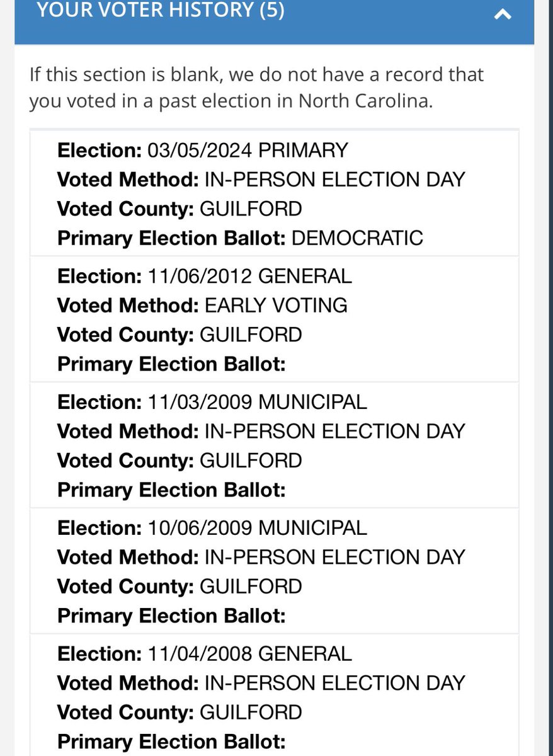Select the 11/03/2009 MUNICIPAL election entry
The width and height of the screenshot is (553, 756).
pos(275,445)
